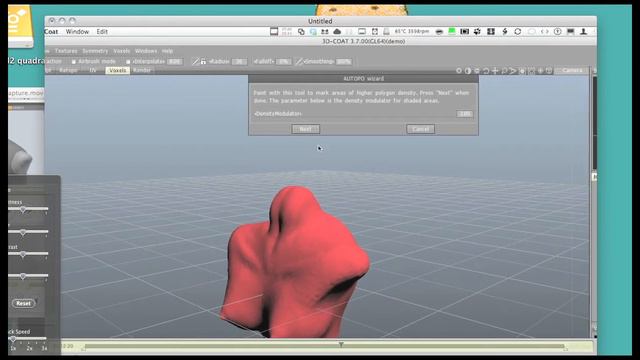Open the Textures menu
The width and height of the screenshot is (640, 360).
[x=66, y=51]
